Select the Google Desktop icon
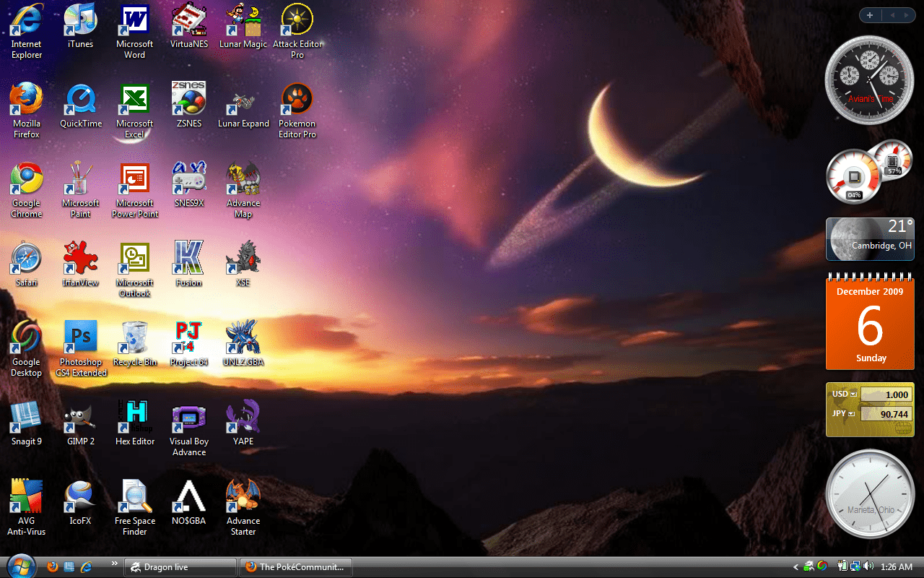924x578 pixels. [27, 349]
